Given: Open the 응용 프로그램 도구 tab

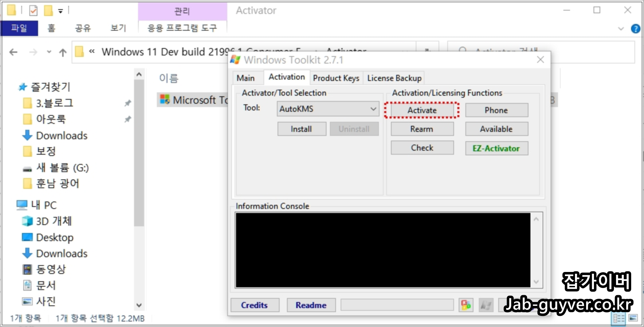Looking at the screenshot, I should point(182,28).
